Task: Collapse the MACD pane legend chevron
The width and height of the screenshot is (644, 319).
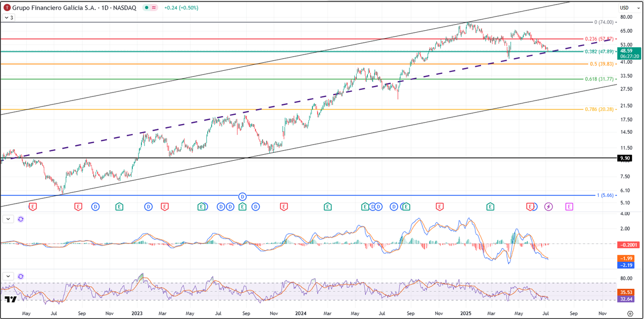Action: click(8, 219)
